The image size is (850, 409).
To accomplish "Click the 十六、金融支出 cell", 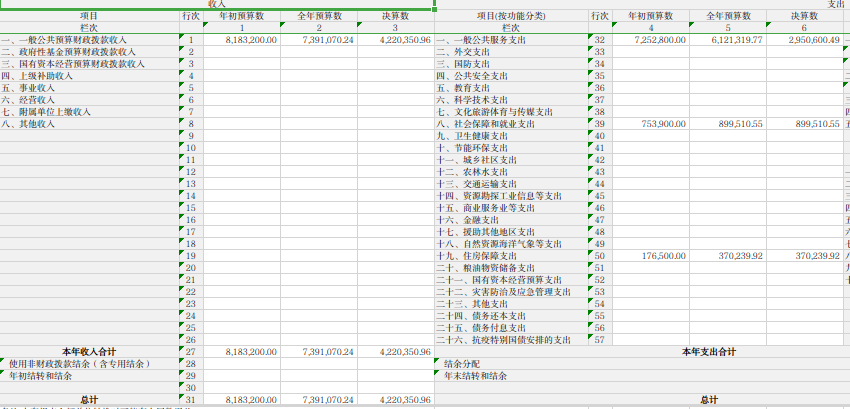I will [x=511, y=220].
